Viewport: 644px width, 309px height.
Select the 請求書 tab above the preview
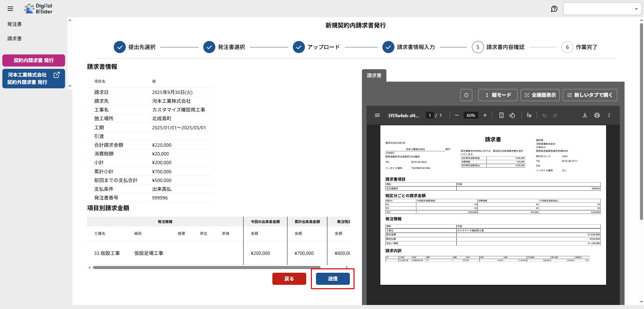374,76
